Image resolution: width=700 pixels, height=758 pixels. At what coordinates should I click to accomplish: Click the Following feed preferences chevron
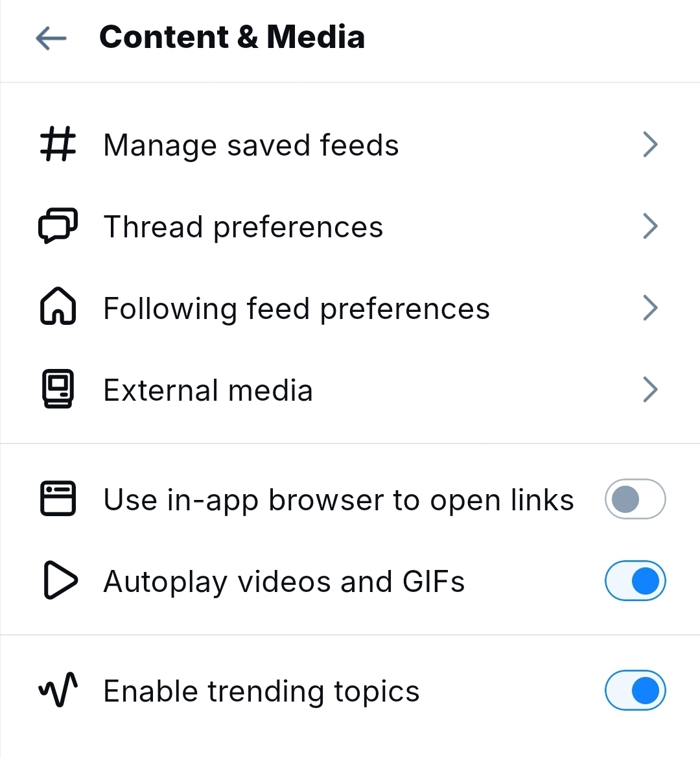click(x=649, y=308)
